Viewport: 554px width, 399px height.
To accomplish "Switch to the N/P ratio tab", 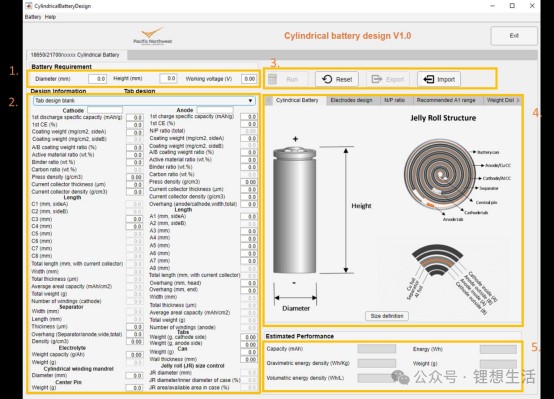I will pyautogui.click(x=394, y=100).
